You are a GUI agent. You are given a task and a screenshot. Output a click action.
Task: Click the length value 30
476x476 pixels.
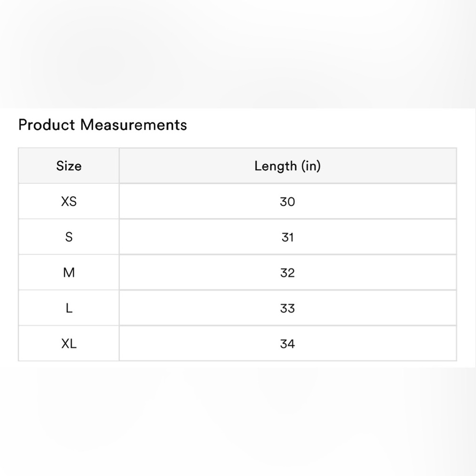(288, 202)
